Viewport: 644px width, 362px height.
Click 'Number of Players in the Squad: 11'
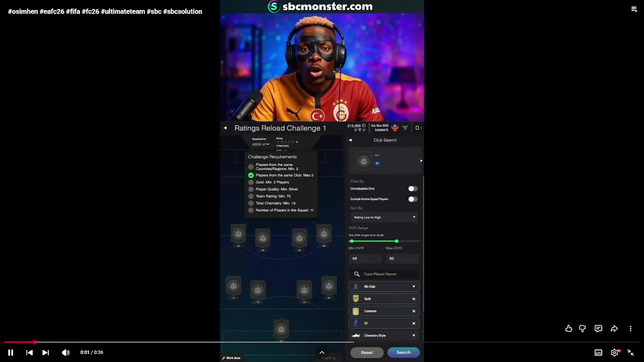(x=284, y=210)
